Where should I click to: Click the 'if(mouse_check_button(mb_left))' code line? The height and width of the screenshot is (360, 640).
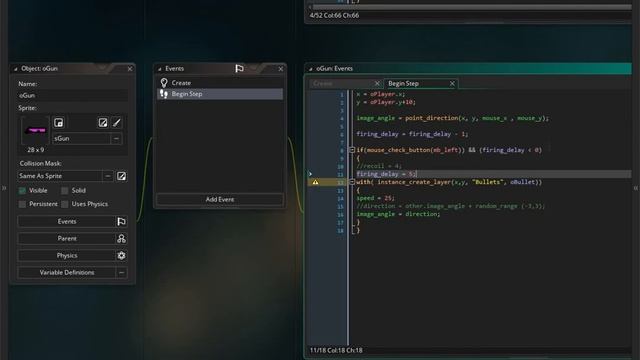pos(449,150)
